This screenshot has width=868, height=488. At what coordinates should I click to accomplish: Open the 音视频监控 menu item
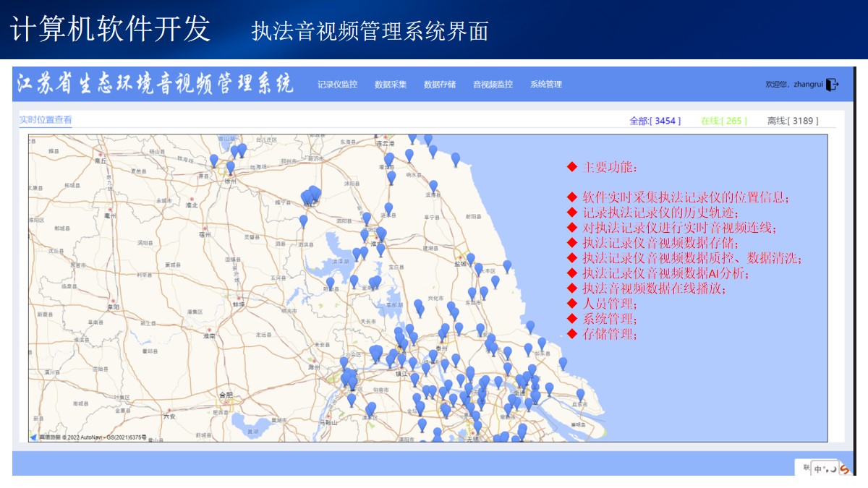pyautogui.click(x=493, y=85)
